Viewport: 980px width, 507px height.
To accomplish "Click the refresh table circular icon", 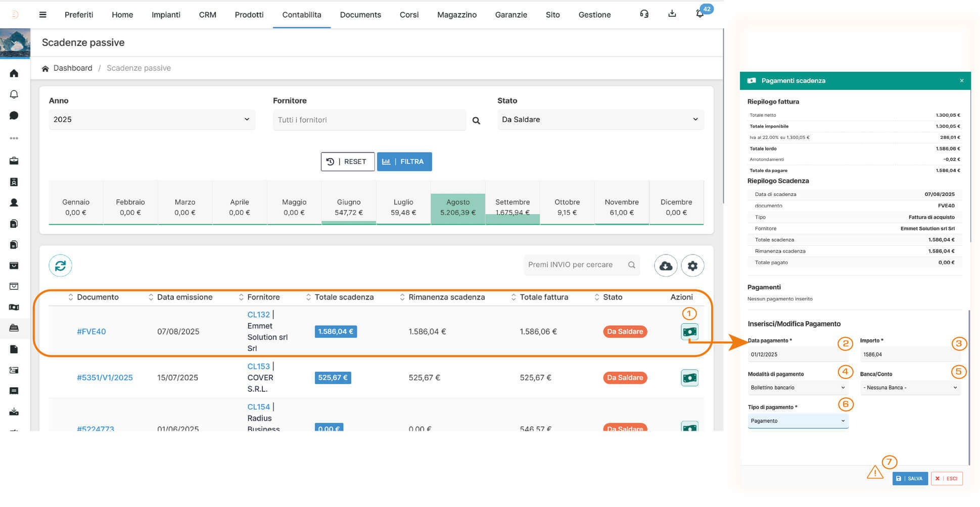I will tap(60, 266).
